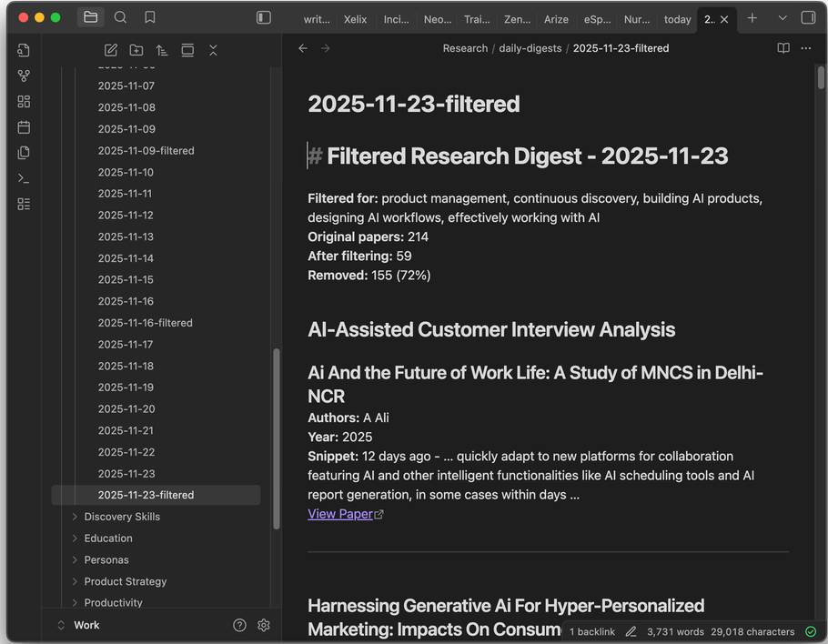
Task: Collapse all folders using the explorer collapse icon
Action: coord(213,50)
